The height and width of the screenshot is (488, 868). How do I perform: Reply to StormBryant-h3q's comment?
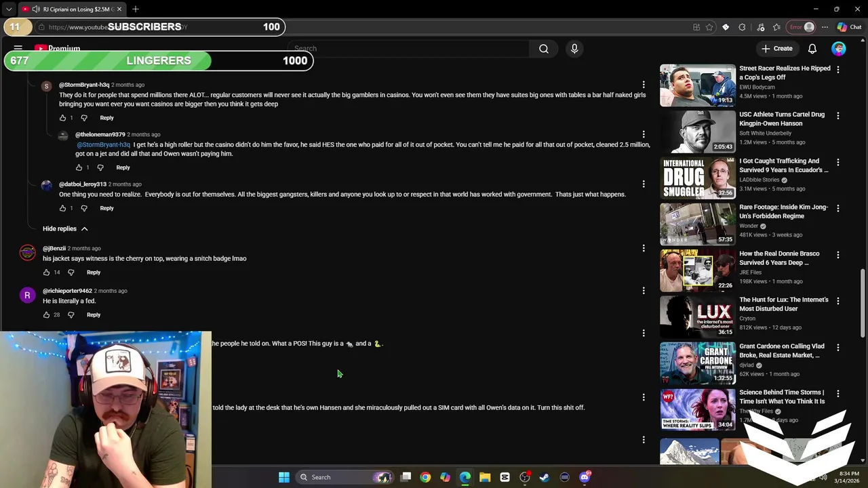(x=106, y=118)
